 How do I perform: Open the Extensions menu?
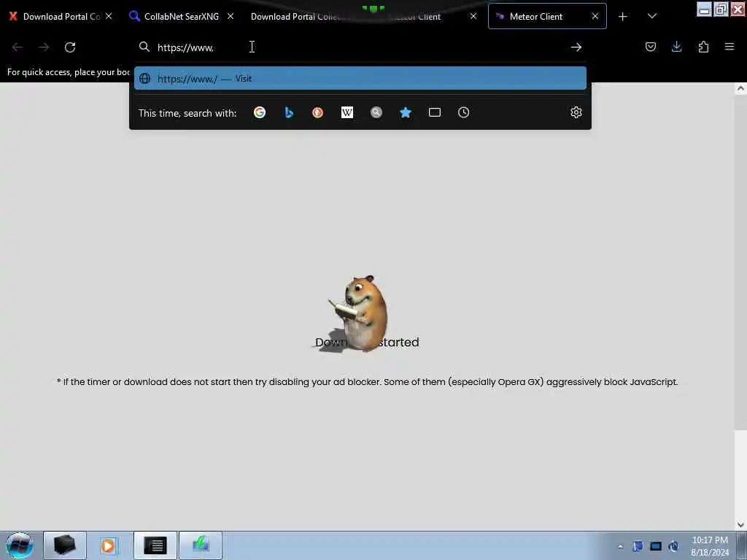(703, 47)
